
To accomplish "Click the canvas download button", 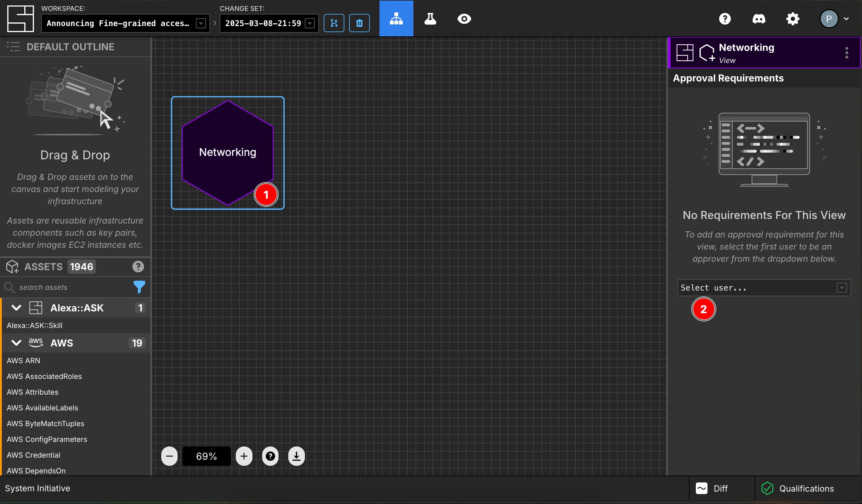I will [296, 456].
